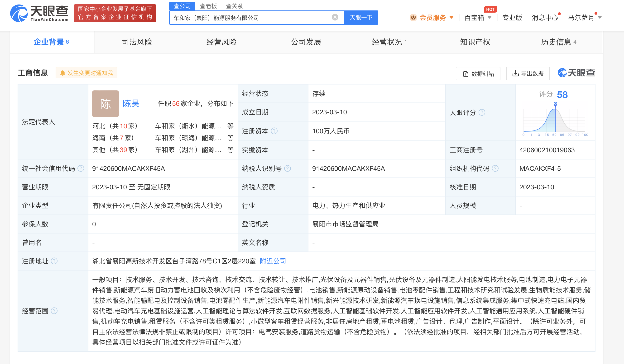Click the bell icon next to 发生变更时通知我
The image size is (624, 364).
coord(63,73)
